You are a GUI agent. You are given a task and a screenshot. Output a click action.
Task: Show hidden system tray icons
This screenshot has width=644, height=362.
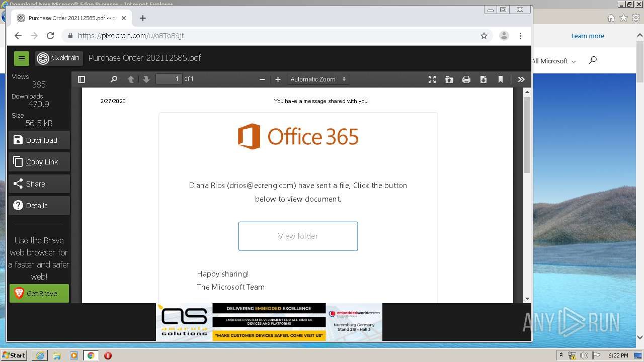pyautogui.click(x=561, y=355)
